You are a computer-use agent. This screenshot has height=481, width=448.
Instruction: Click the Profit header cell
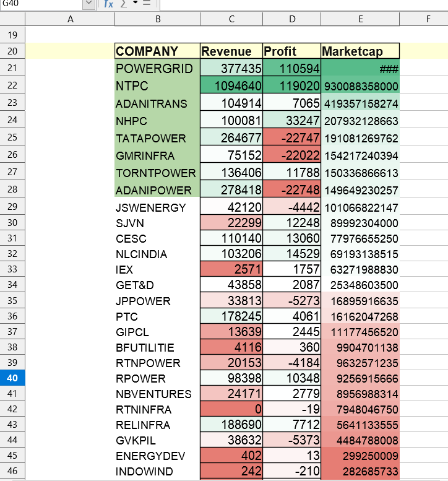coord(291,51)
